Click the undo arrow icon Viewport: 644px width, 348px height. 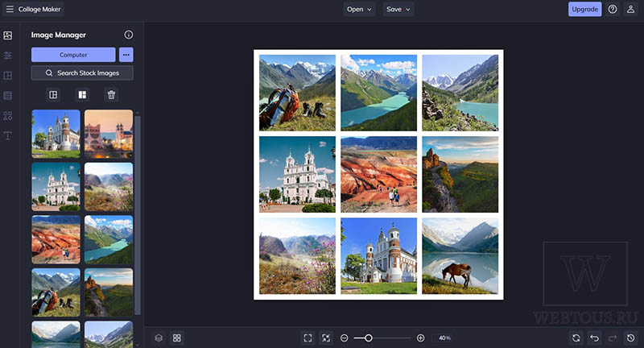point(594,338)
